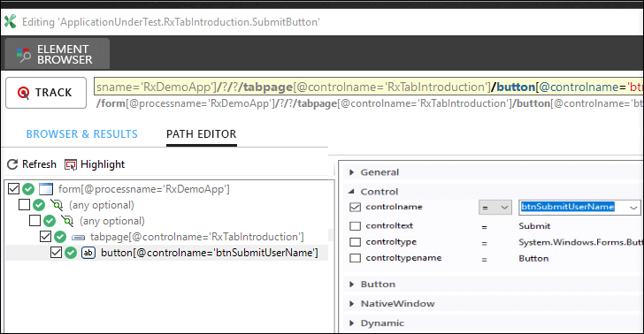This screenshot has width=644, height=334.
Task: Click the Highlight frame icon
Action: point(70,164)
